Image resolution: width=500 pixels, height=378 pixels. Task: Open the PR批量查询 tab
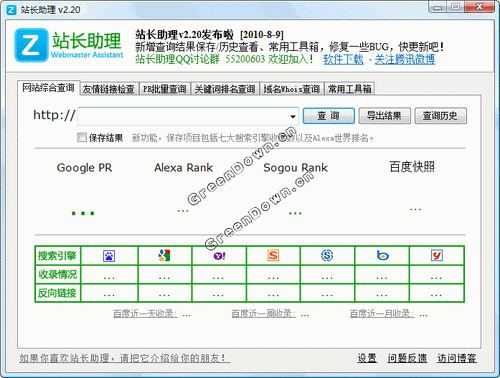pyautogui.click(x=165, y=89)
